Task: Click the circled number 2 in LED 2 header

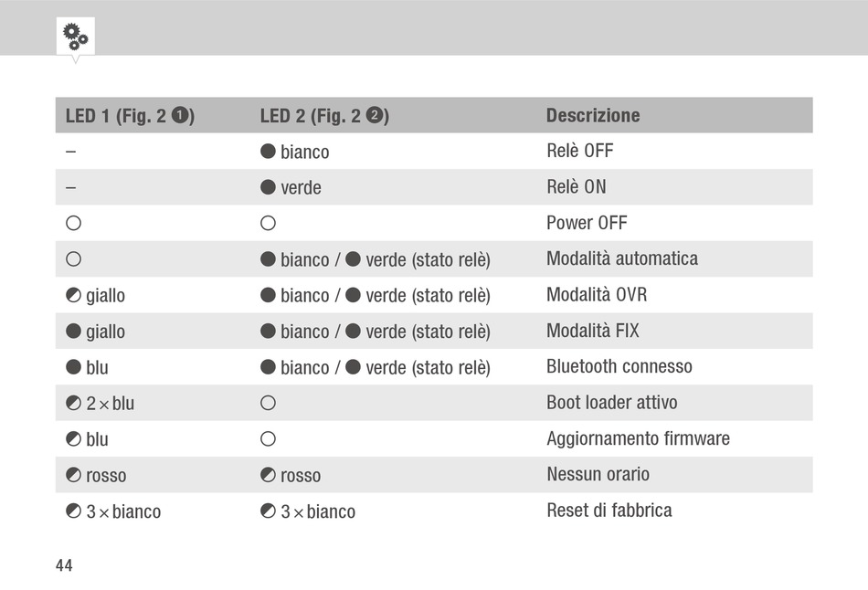Action: (375, 115)
